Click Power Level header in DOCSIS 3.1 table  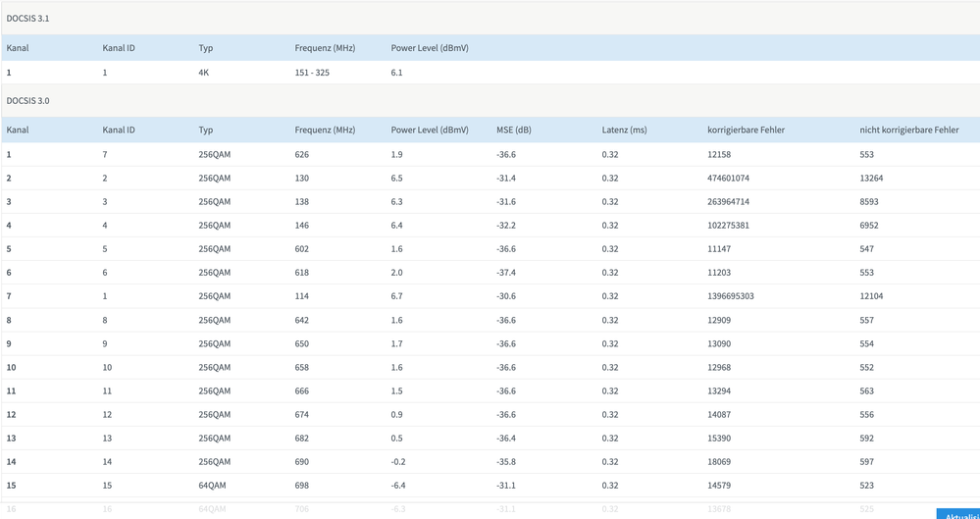pos(430,47)
